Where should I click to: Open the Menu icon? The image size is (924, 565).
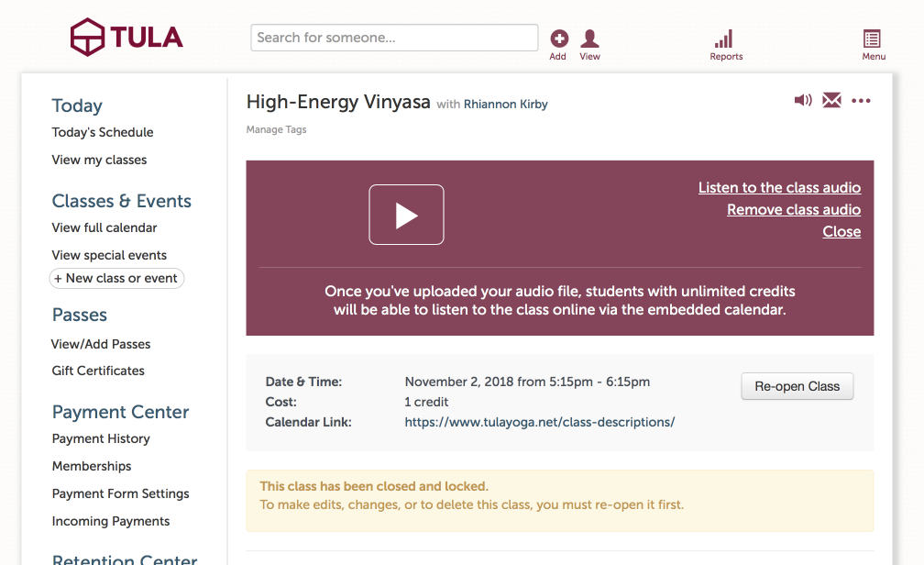872,39
